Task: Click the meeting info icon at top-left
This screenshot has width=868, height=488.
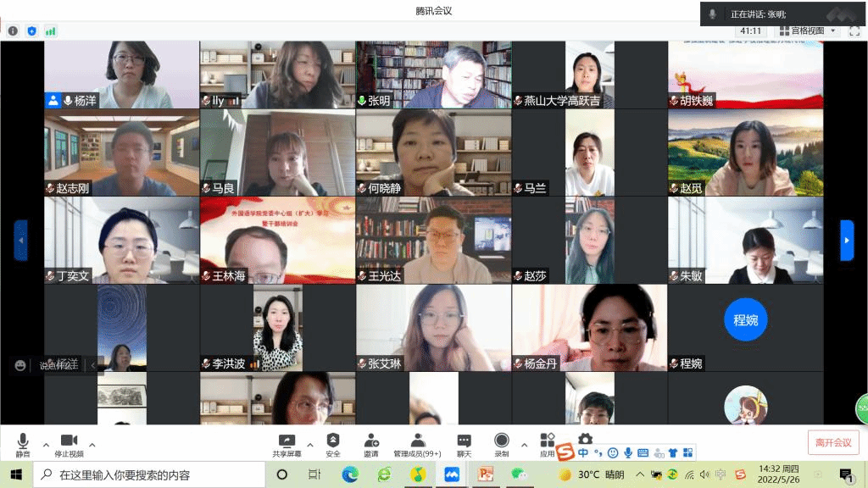Action: click(x=13, y=31)
